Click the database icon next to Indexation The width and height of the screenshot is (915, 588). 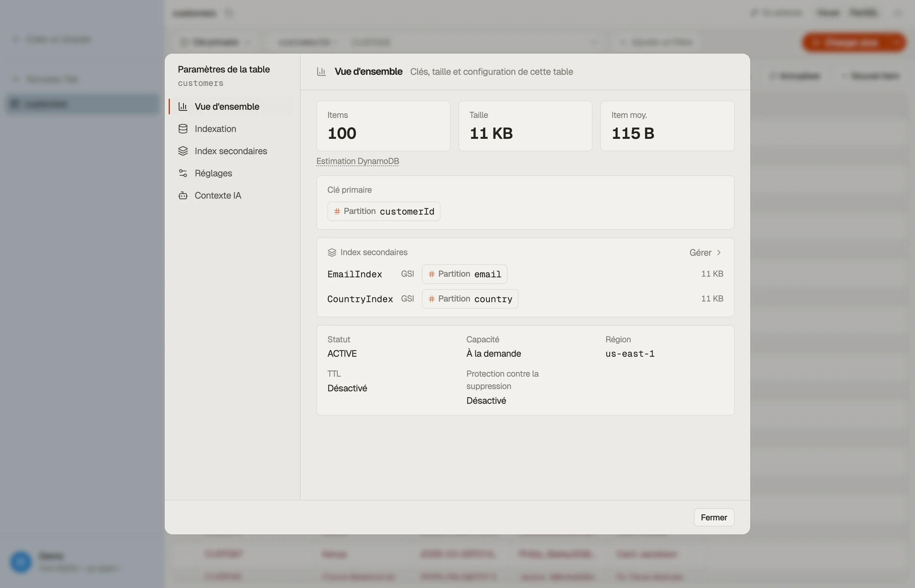click(183, 129)
